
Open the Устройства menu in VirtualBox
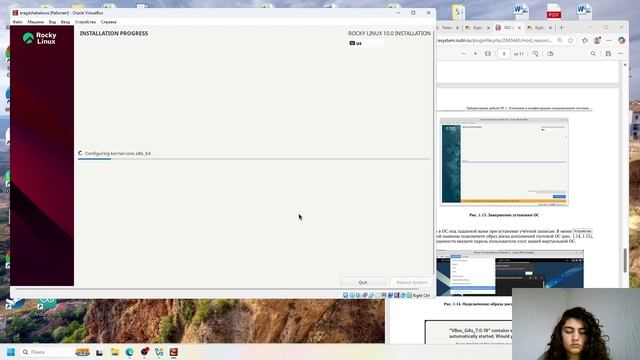85,22
